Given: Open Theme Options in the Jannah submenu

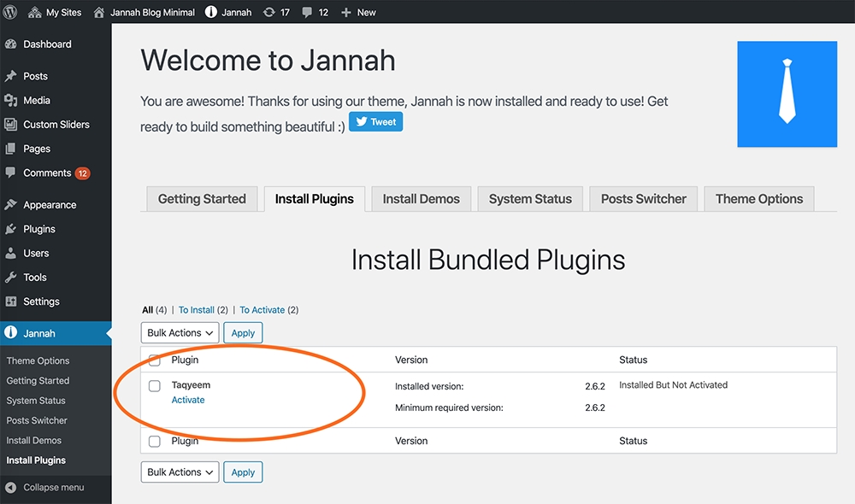Looking at the screenshot, I should (x=38, y=360).
